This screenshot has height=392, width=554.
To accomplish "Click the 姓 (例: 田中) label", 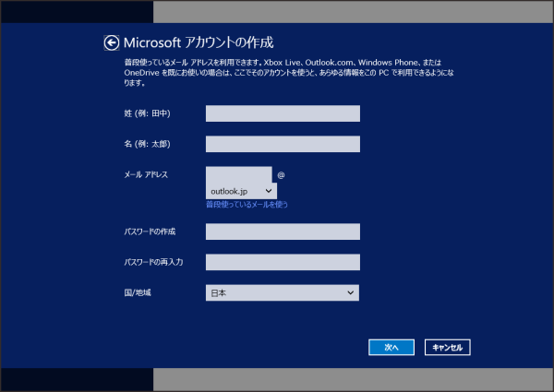I will [x=148, y=113].
